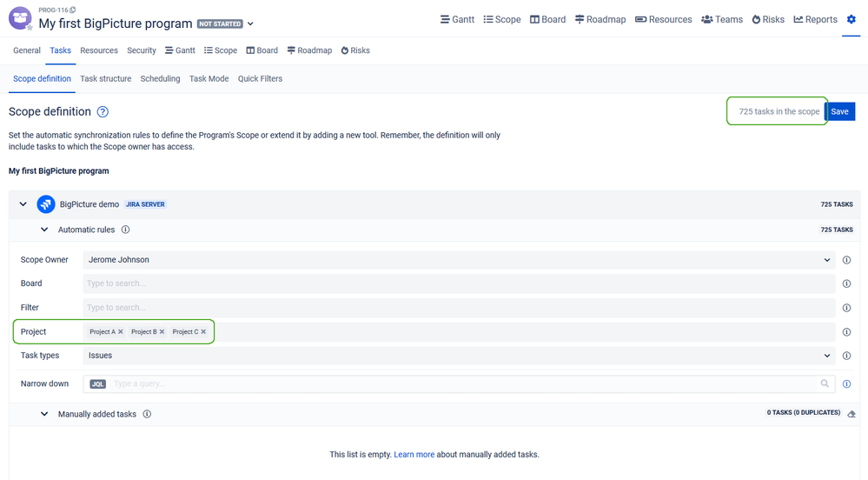868x480 pixels.
Task: Open Scope from the top navigation
Action: click(502, 19)
